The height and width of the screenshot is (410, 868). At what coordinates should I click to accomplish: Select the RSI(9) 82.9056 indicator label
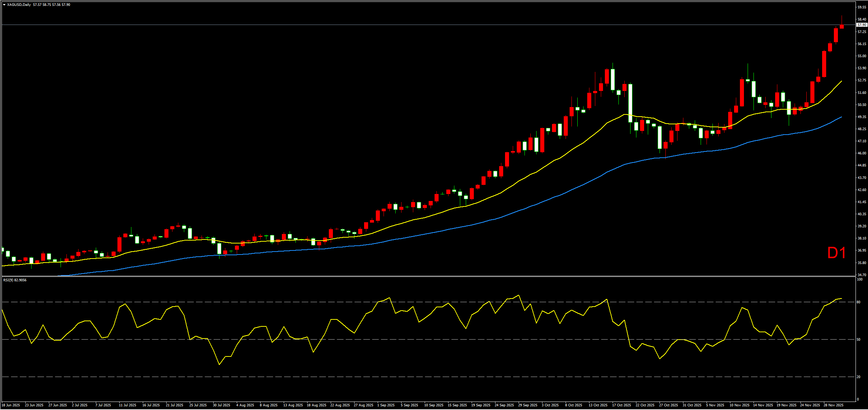[x=15, y=280]
